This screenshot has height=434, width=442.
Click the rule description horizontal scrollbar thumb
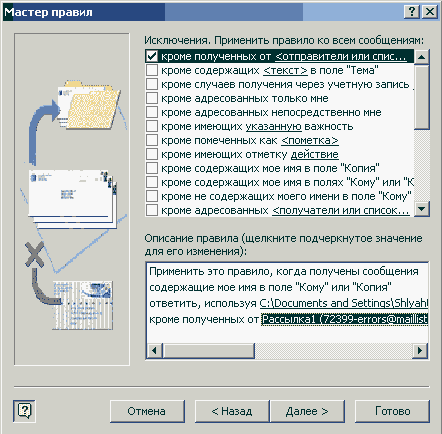(x=208, y=351)
